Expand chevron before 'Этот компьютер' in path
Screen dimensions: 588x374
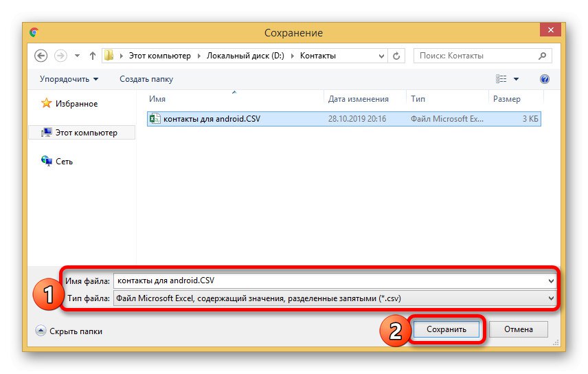pyautogui.click(x=121, y=56)
